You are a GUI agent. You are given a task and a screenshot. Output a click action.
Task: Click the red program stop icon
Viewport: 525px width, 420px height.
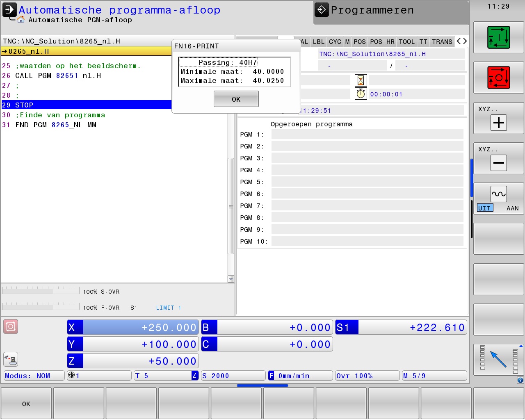(x=498, y=78)
